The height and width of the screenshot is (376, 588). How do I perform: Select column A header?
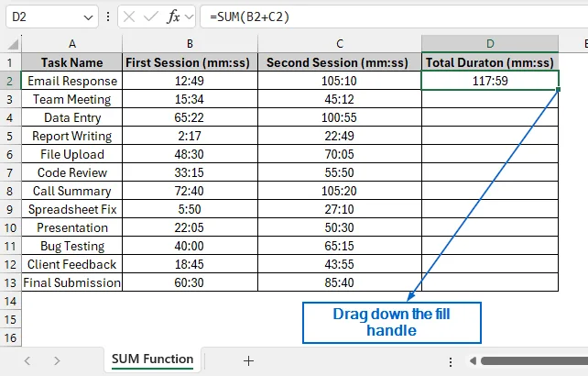[x=72, y=44]
